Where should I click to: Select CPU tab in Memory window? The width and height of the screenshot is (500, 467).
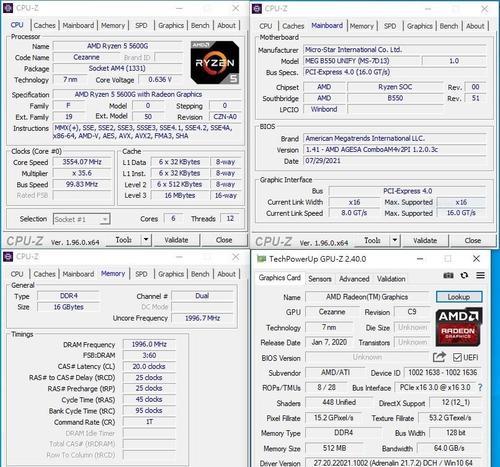click(x=17, y=274)
